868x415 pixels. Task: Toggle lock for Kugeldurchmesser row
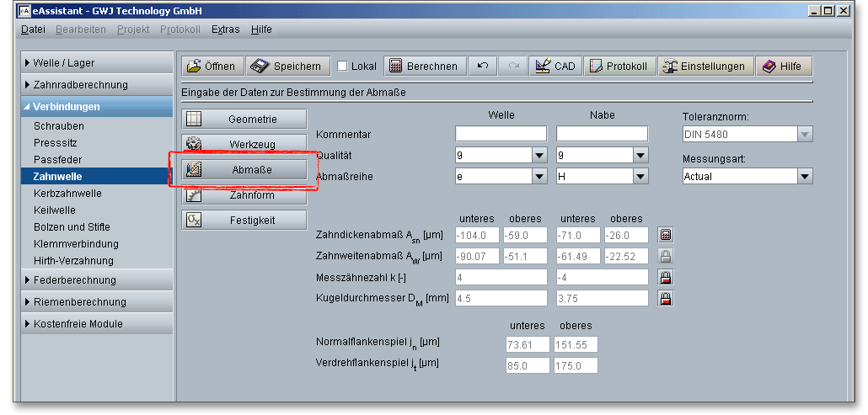(666, 298)
